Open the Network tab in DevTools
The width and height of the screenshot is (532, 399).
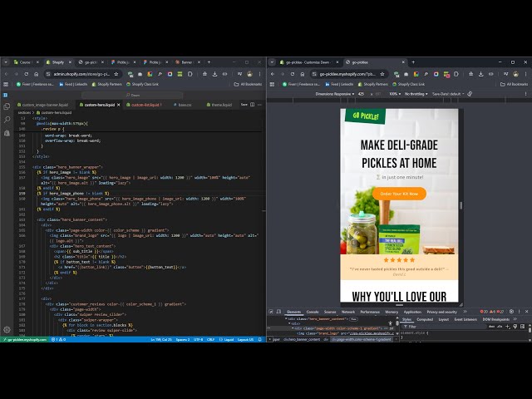click(347, 312)
